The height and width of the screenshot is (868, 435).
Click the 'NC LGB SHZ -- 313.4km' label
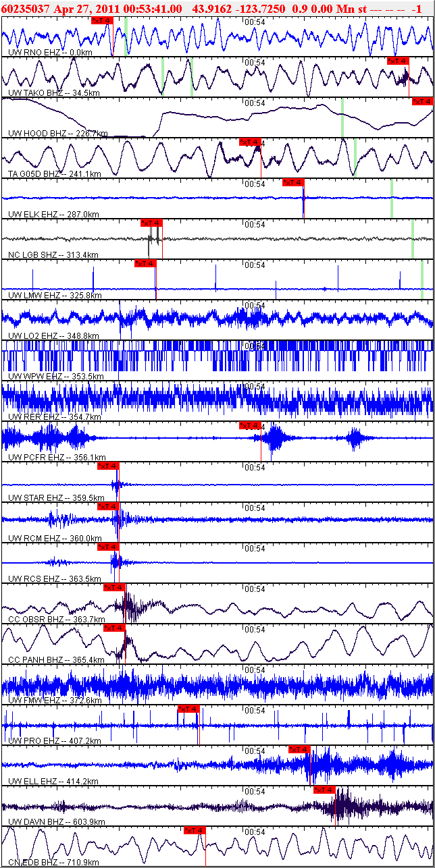(x=53, y=254)
